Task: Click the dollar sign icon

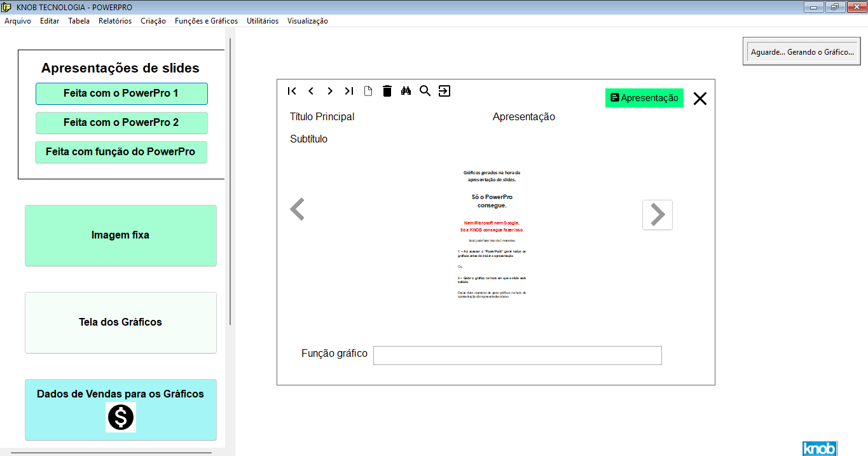Action: pos(121,417)
